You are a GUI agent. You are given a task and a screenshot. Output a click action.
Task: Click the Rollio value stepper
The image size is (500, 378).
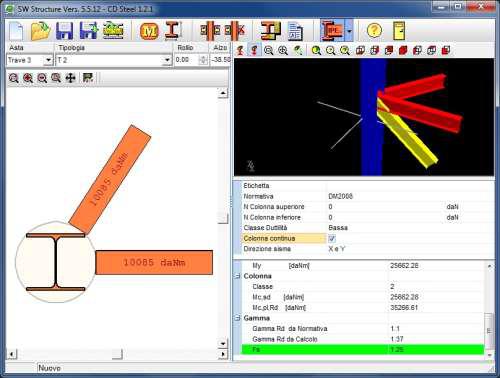tap(203, 60)
